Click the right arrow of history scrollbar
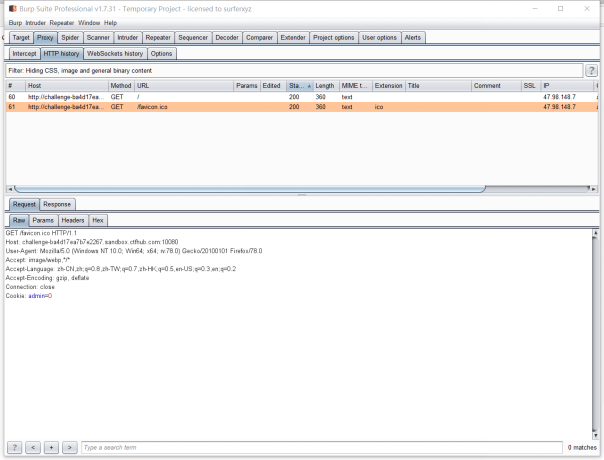Image resolution: width=604 pixels, height=460 pixels. coord(594,189)
